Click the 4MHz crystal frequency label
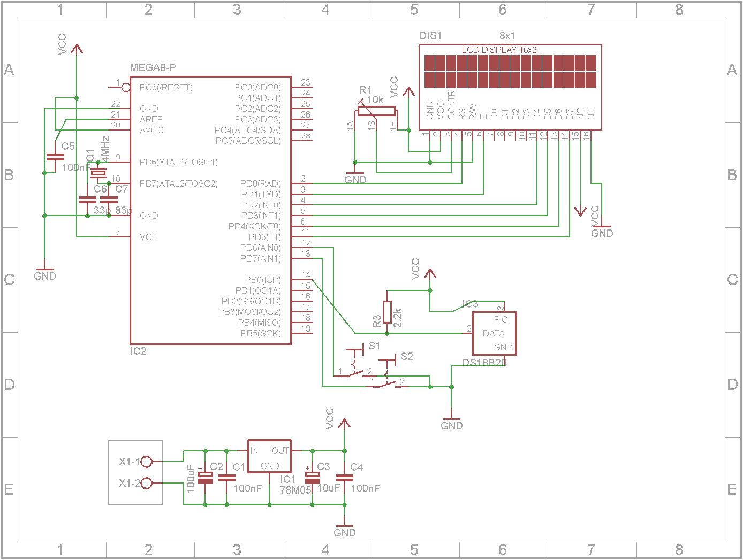Screen dimensions: 743x560 point(105,149)
